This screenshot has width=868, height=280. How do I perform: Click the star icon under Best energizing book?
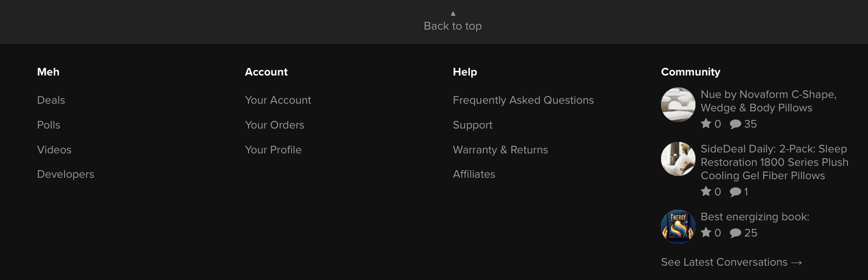pos(706,233)
